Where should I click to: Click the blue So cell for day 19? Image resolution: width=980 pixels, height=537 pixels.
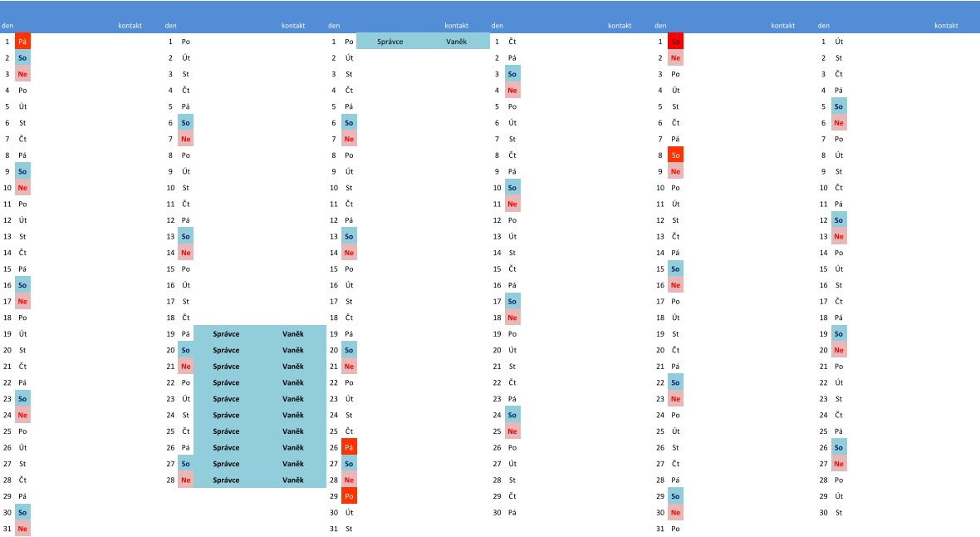839,334
